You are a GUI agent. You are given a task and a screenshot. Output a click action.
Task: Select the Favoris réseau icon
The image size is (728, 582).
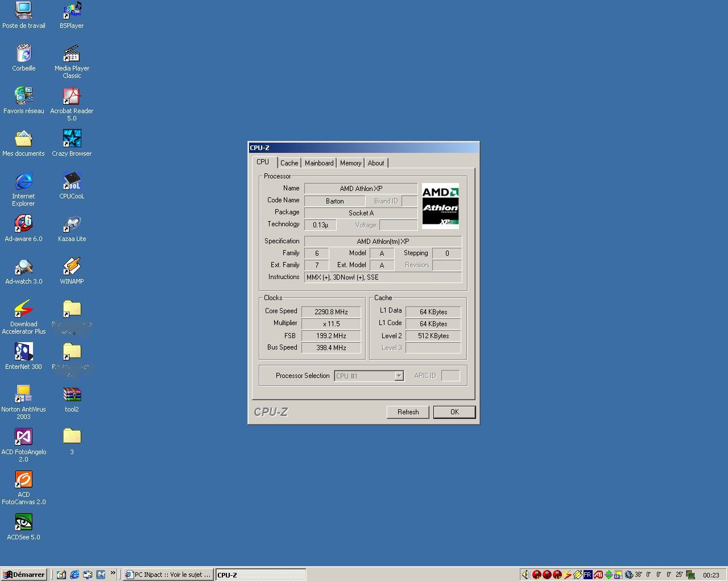pyautogui.click(x=23, y=100)
